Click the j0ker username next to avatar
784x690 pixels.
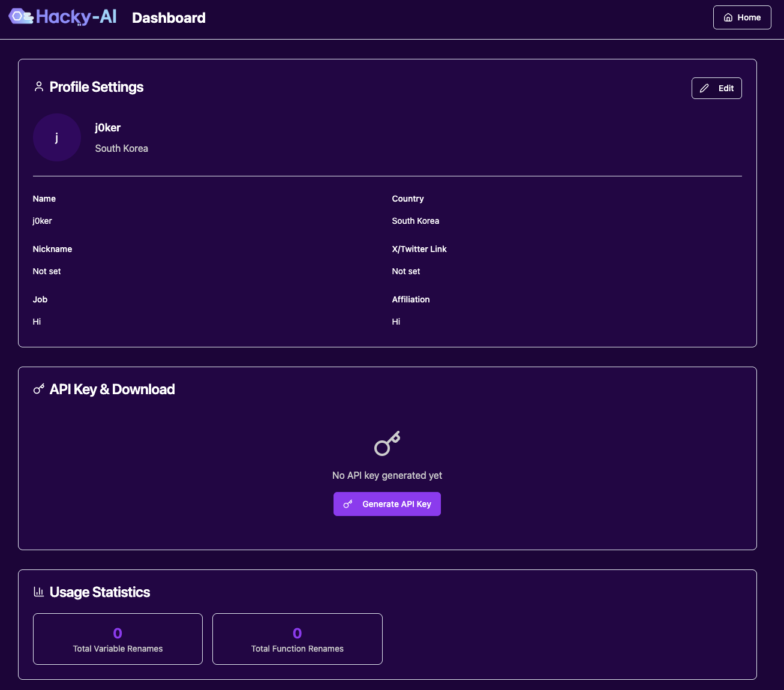coord(108,128)
